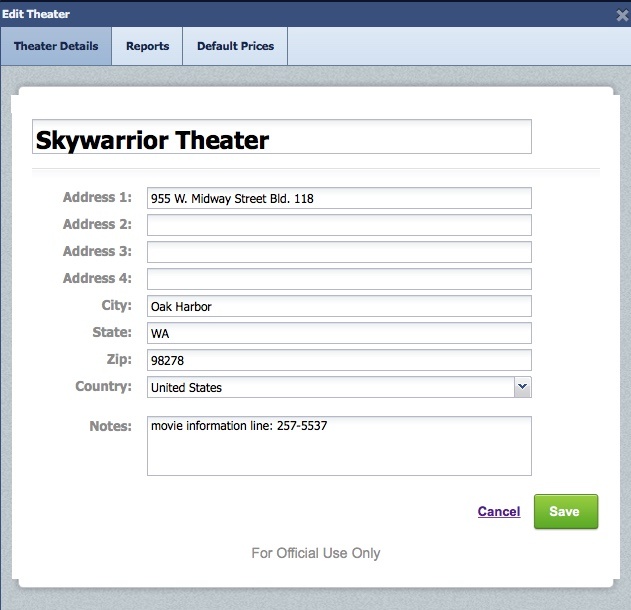The width and height of the screenshot is (631, 610).
Task: Click inside the Notes text area
Action: point(339,446)
